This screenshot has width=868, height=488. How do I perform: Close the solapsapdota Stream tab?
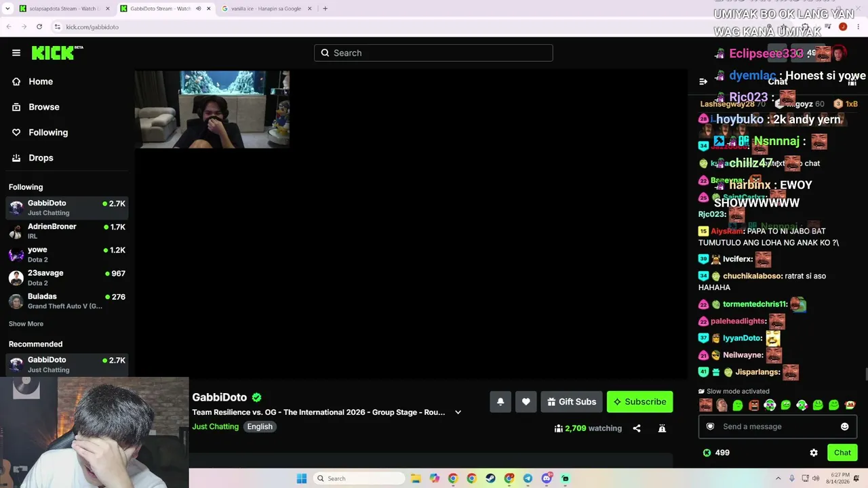point(107,9)
